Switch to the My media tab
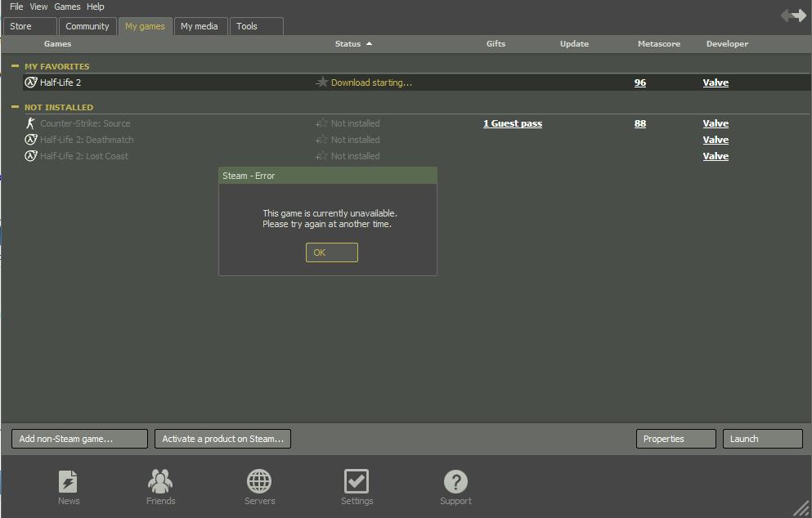 tap(200, 26)
